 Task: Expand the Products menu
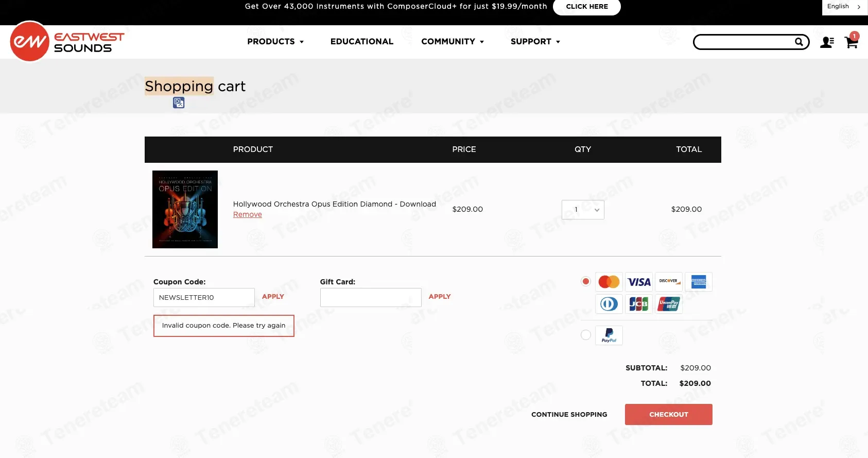coord(275,42)
